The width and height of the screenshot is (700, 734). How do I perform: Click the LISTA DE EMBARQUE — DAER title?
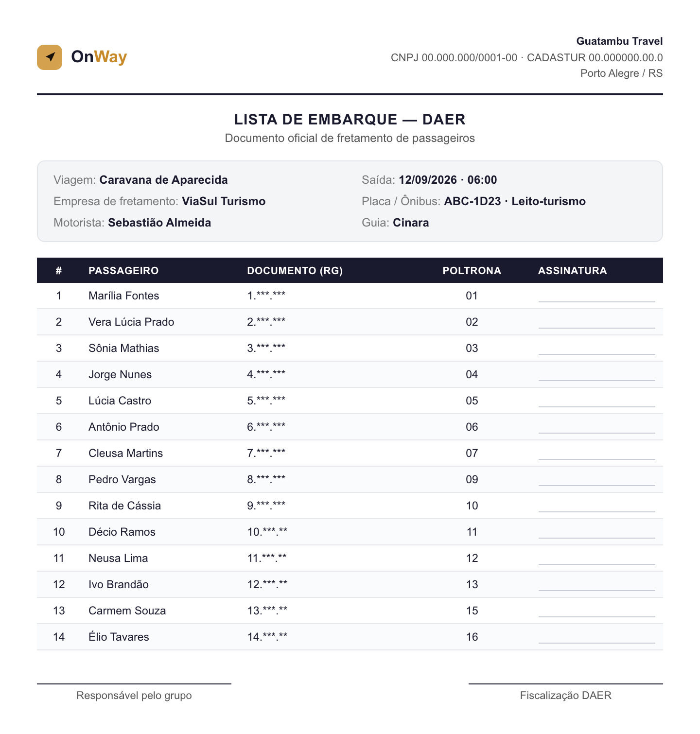click(350, 120)
